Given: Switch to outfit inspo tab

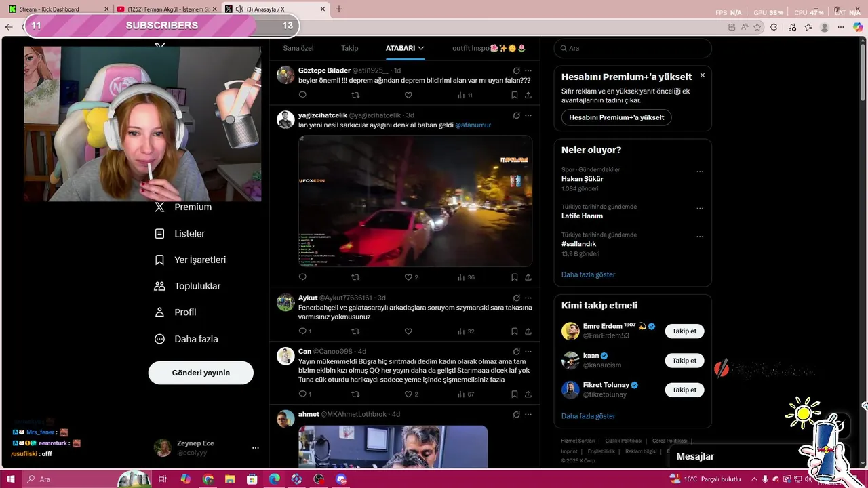Looking at the screenshot, I should (489, 48).
